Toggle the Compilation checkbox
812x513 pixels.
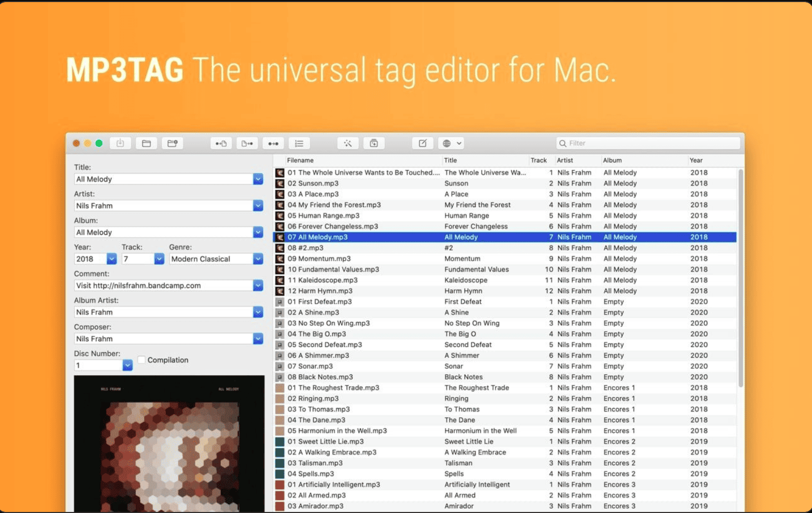(x=141, y=360)
